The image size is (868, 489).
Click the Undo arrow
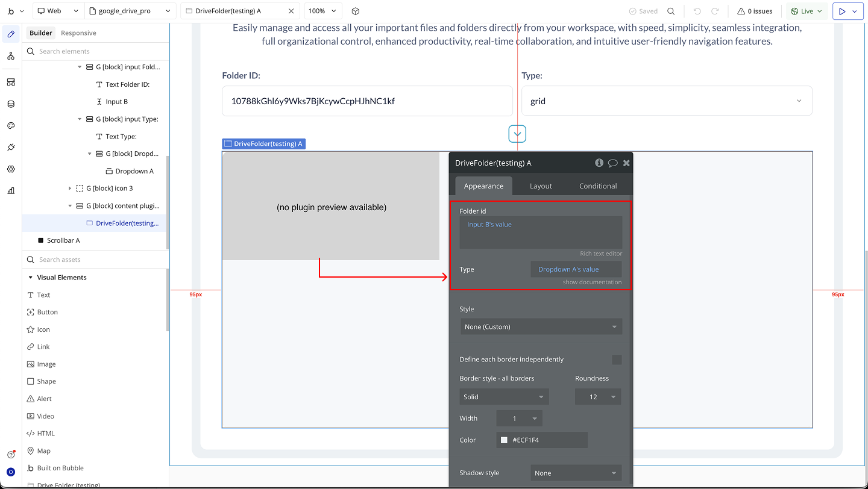tap(697, 11)
